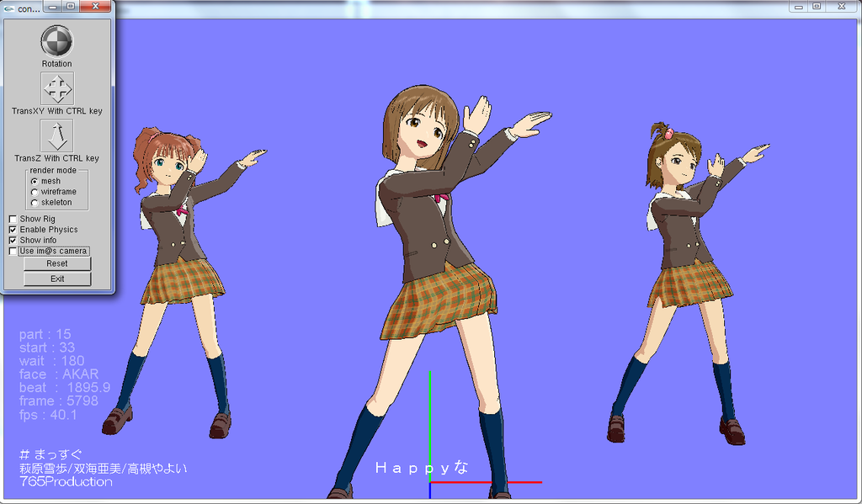Disable the Enable Physics checkbox
Image resolution: width=862 pixels, height=504 pixels.
tap(13, 230)
